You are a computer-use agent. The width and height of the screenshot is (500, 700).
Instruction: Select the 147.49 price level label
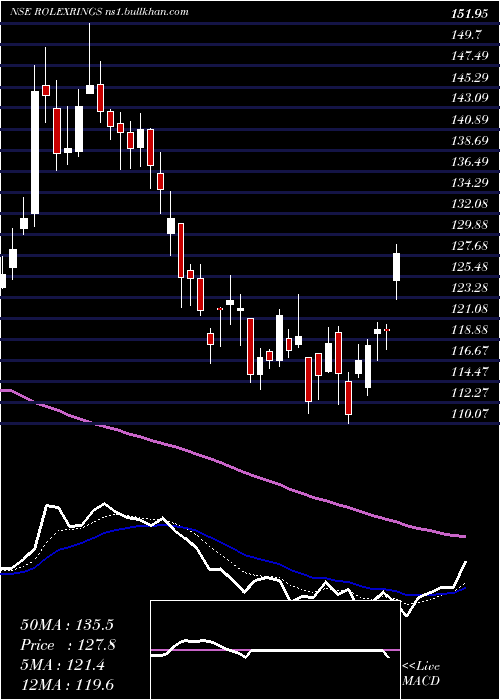click(x=469, y=56)
